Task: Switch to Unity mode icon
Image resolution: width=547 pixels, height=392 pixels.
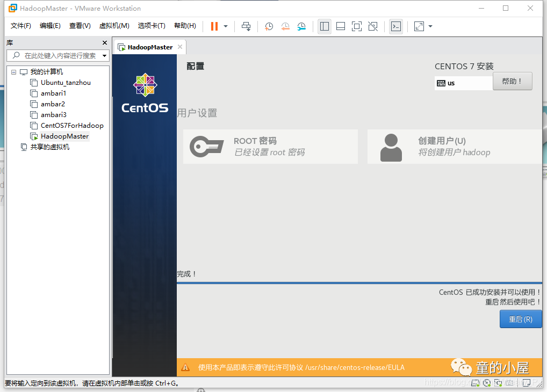Action: coord(373,26)
